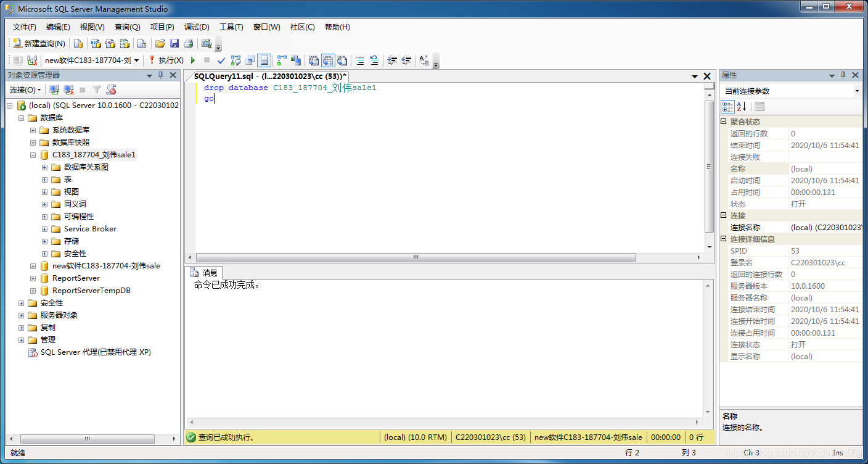The height and width of the screenshot is (464, 868).
Task: Select SQL Server 代理 node
Action: [x=96, y=352]
